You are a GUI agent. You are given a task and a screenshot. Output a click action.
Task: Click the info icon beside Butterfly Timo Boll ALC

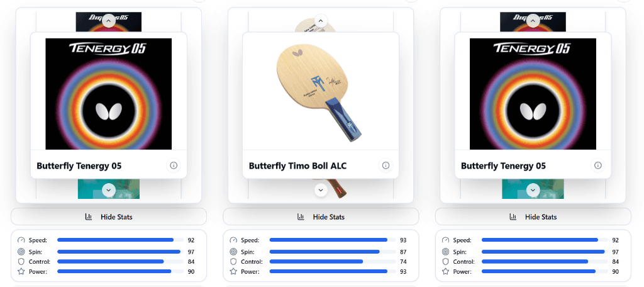(x=386, y=166)
